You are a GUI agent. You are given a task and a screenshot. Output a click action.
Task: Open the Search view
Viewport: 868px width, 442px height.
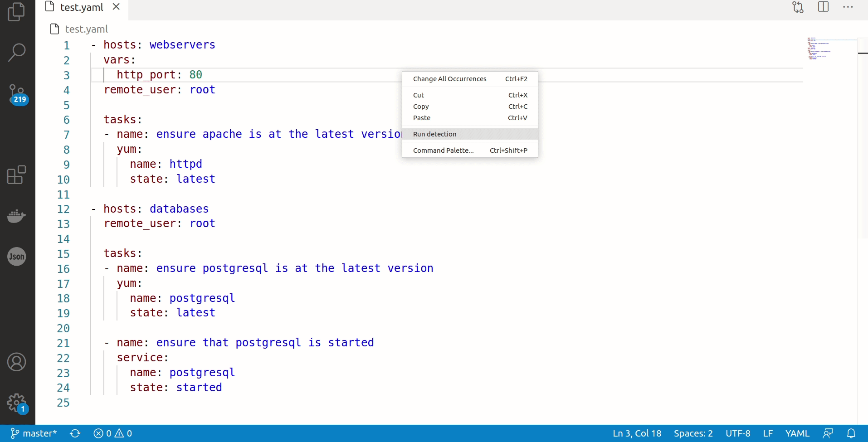point(17,53)
